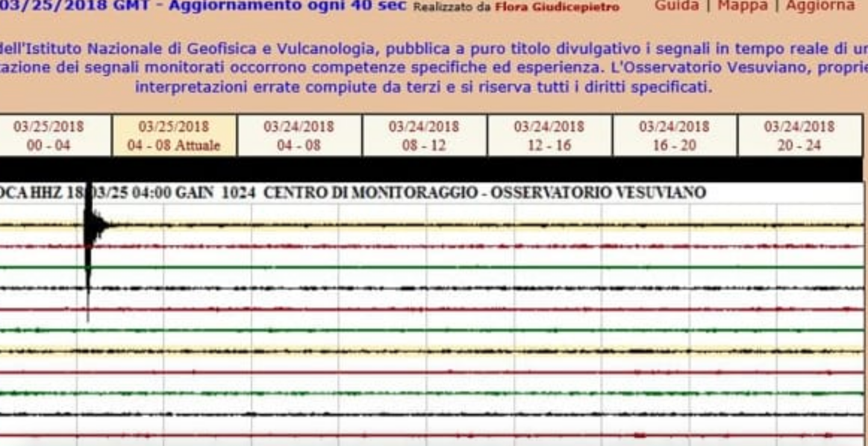
Task: Select the 03/25/2018 00 - 04 tab
Action: 49,136
